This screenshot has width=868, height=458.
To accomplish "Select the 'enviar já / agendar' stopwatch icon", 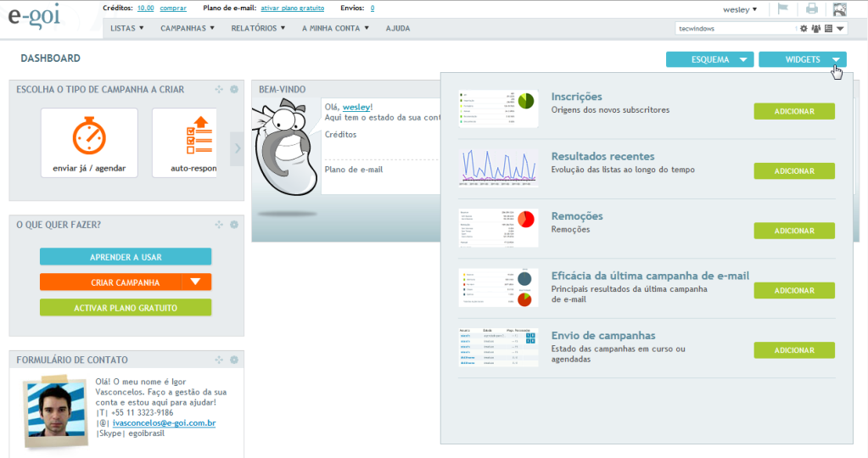I will 88,136.
